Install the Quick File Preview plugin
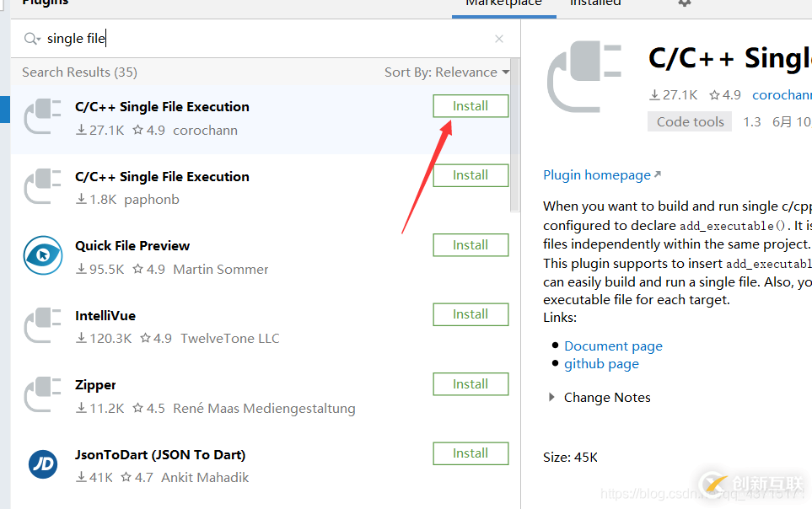 [x=471, y=245]
